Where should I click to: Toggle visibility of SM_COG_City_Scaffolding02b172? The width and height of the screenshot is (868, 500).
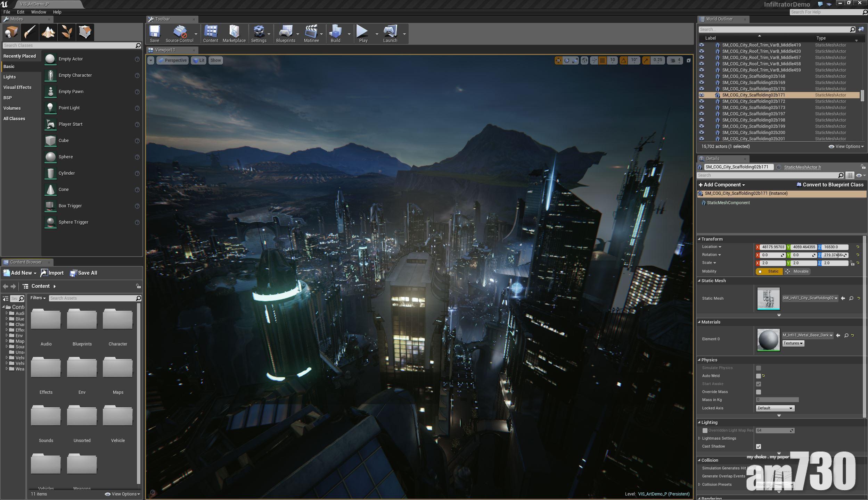[x=702, y=101]
